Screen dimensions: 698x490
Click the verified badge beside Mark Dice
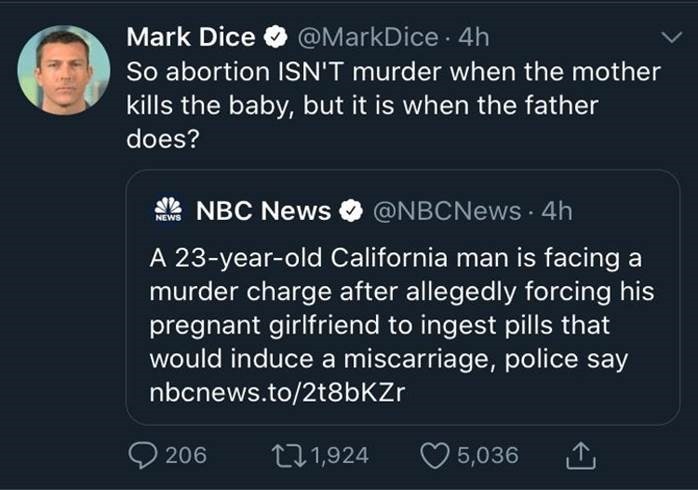(x=273, y=37)
